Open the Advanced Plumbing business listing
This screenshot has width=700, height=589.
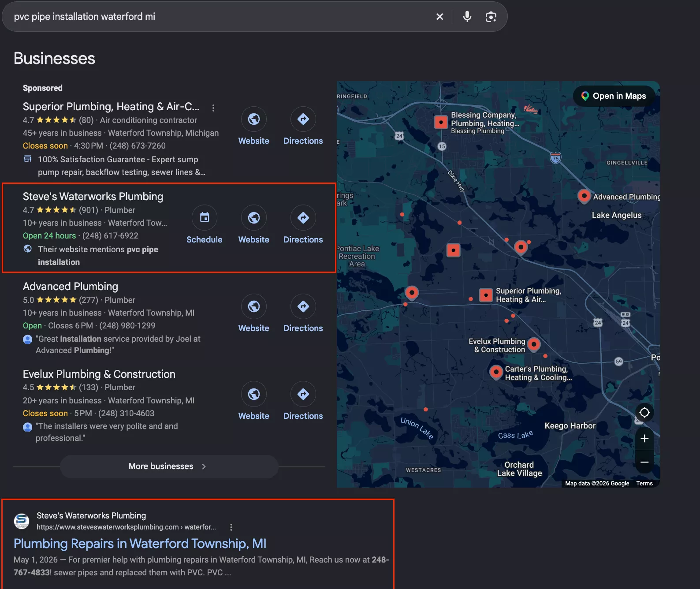click(x=71, y=287)
